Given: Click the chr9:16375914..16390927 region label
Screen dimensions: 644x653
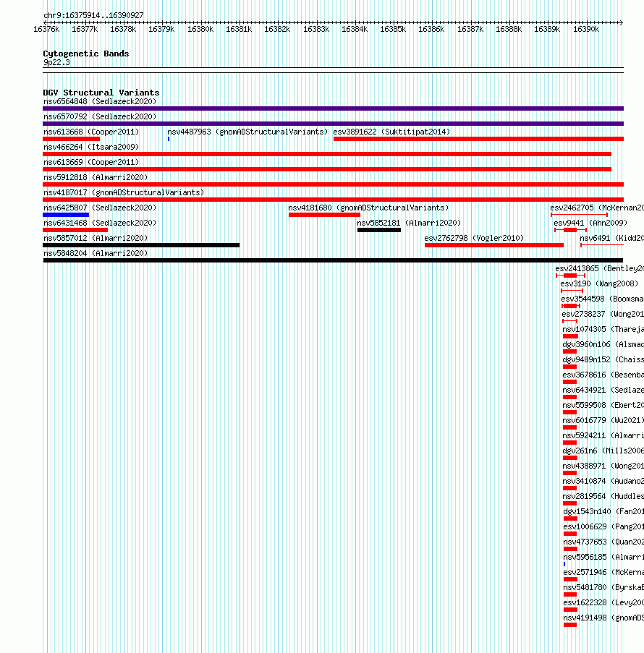Looking at the screenshot, I should pyautogui.click(x=93, y=15).
